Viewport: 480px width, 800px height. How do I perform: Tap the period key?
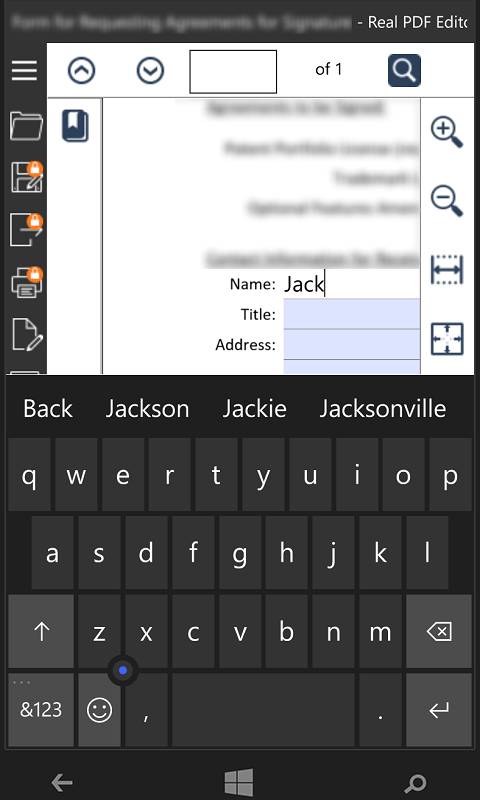(380, 710)
